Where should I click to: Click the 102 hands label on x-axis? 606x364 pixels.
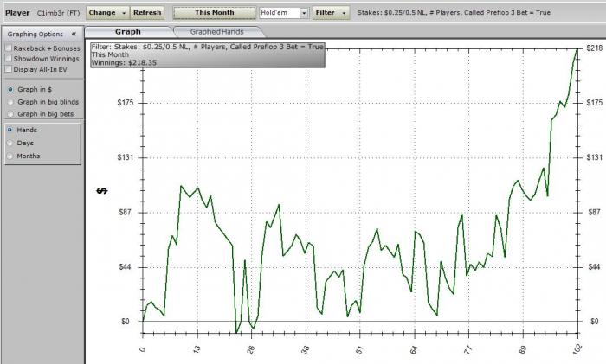[x=577, y=349]
